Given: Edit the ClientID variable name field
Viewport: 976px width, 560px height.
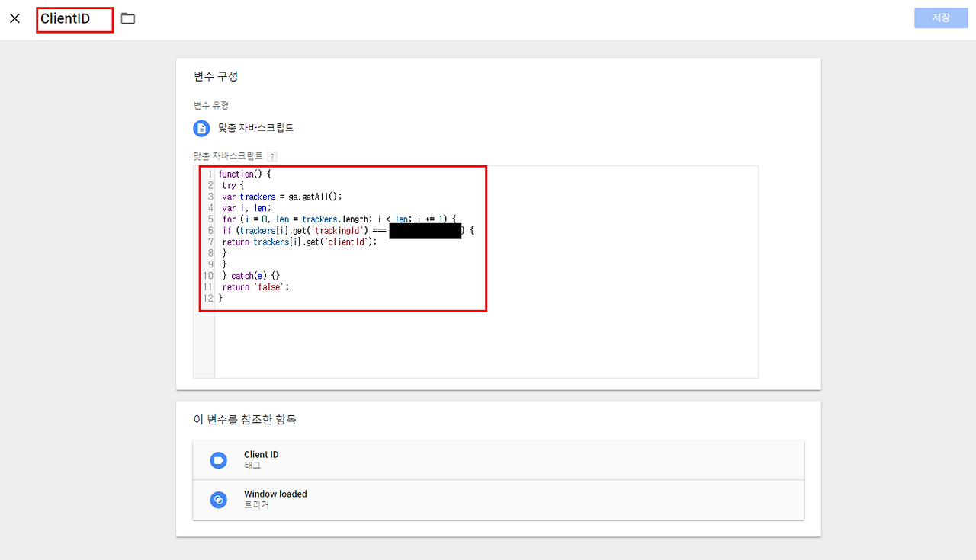Looking at the screenshot, I should point(75,19).
